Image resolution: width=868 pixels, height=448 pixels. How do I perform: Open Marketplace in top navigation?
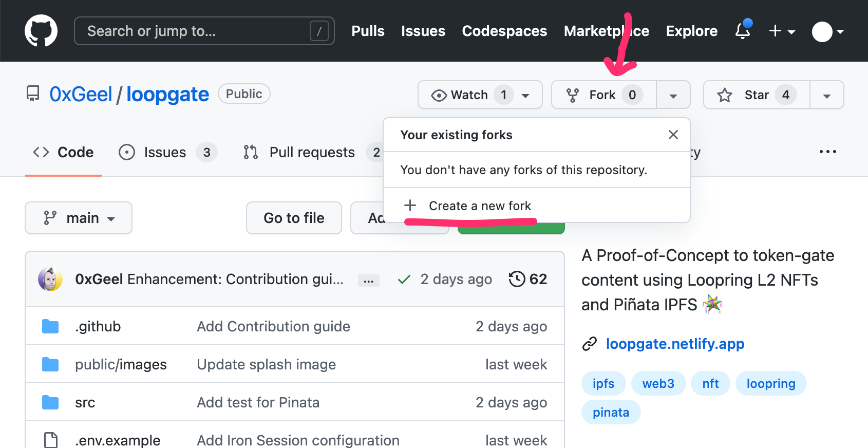pos(607,31)
